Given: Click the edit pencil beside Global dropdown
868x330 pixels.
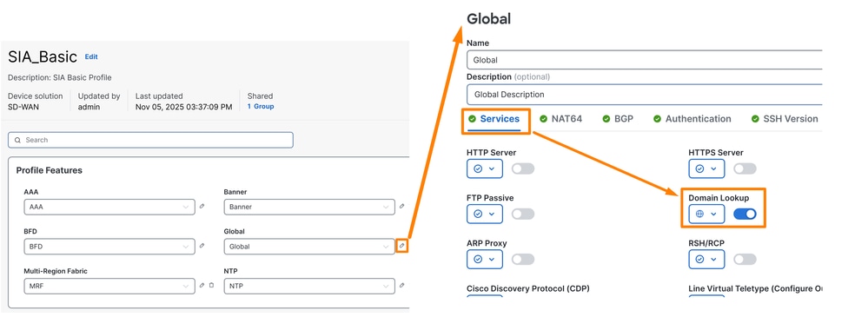Looking at the screenshot, I should tap(402, 245).
